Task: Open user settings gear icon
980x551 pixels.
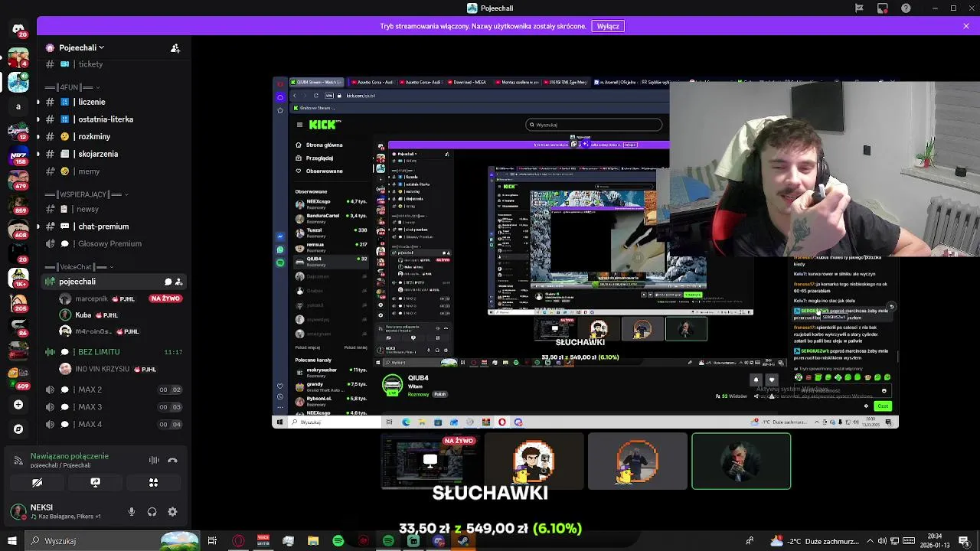Action: click(x=172, y=512)
